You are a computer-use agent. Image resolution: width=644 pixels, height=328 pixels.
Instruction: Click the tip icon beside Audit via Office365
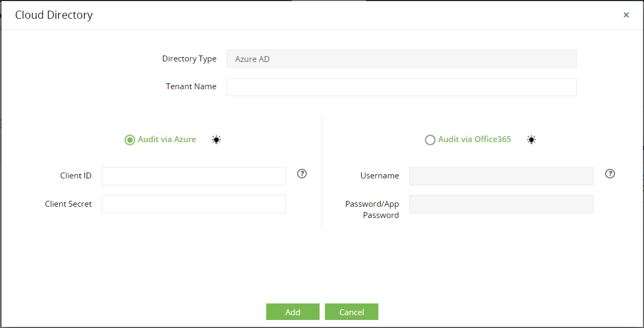(x=531, y=140)
